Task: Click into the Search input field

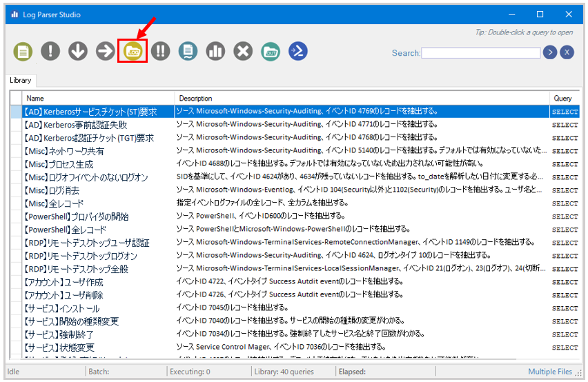Action: pyautogui.click(x=481, y=53)
